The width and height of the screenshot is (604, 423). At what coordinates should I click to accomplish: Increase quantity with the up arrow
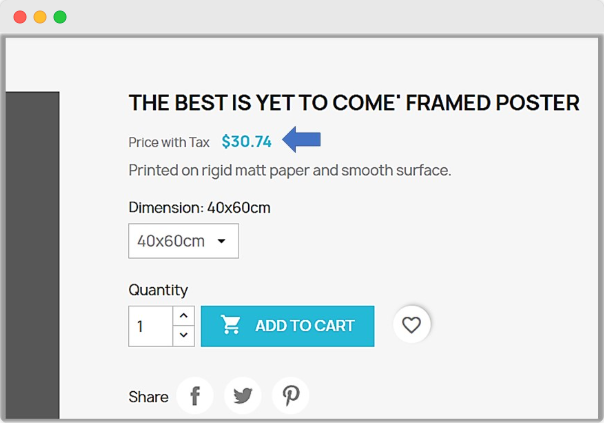183,316
